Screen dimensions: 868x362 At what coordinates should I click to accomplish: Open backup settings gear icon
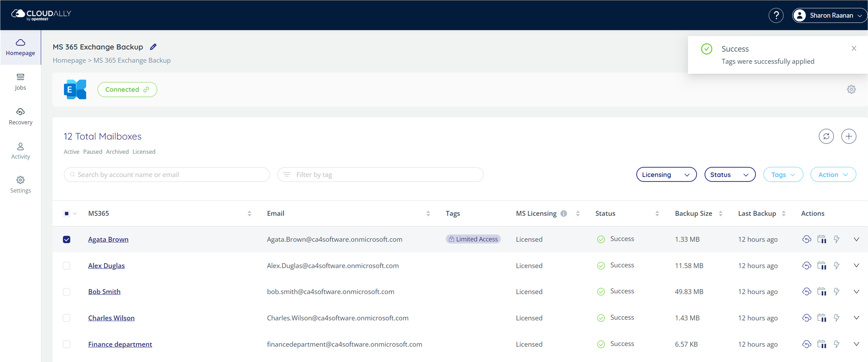coord(851,89)
